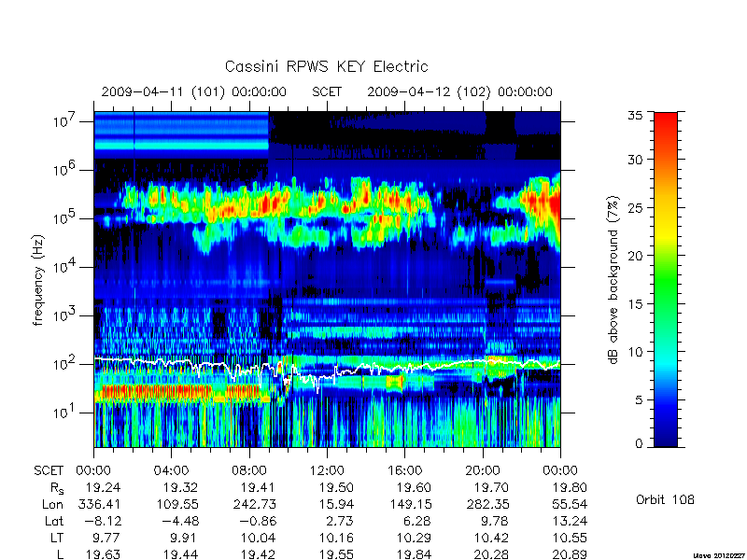This screenshot has width=747, height=560.
Task: Click the dB above background (7%) label
Action: [613, 280]
